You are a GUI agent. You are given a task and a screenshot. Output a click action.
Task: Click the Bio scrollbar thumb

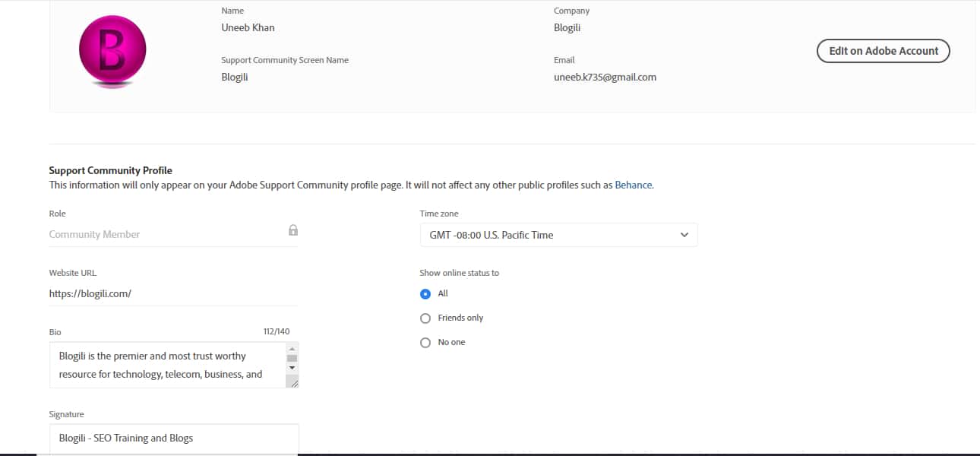[x=292, y=358]
